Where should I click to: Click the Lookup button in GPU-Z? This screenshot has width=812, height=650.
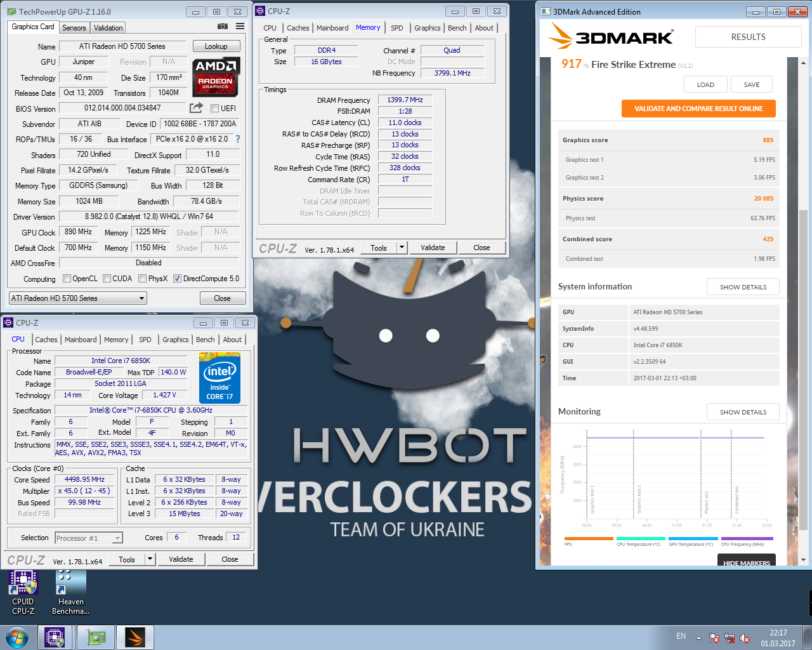(x=216, y=46)
